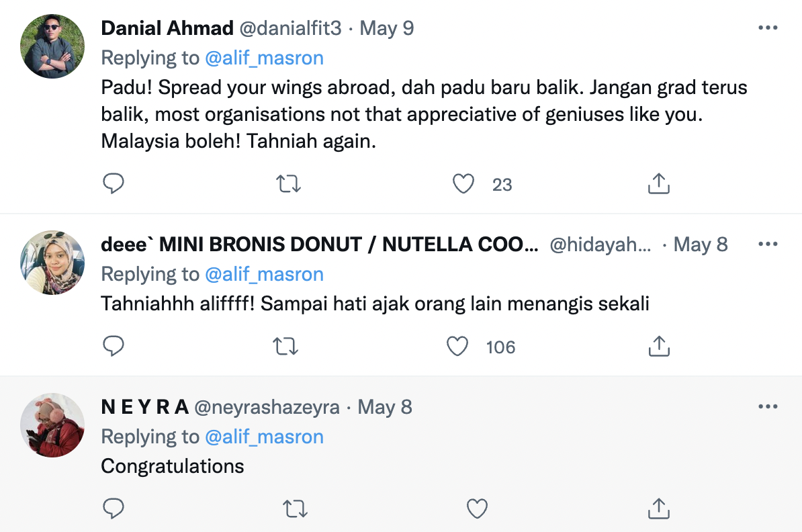Reply to the deee` MINI BRONIS tweet

coord(114,346)
